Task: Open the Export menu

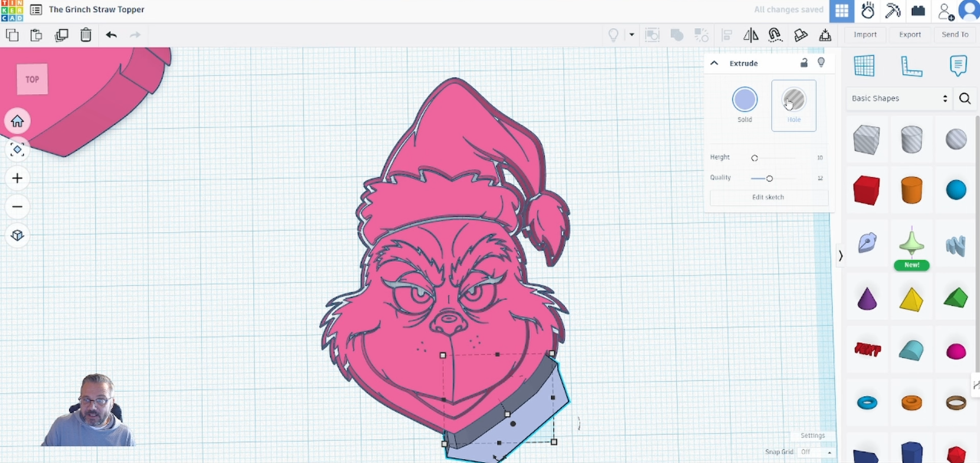Action: pyautogui.click(x=910, y=35)
